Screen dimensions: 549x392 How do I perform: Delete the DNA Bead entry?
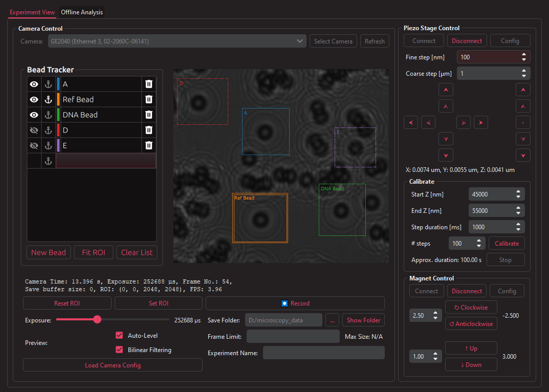(x=149, y=115)
